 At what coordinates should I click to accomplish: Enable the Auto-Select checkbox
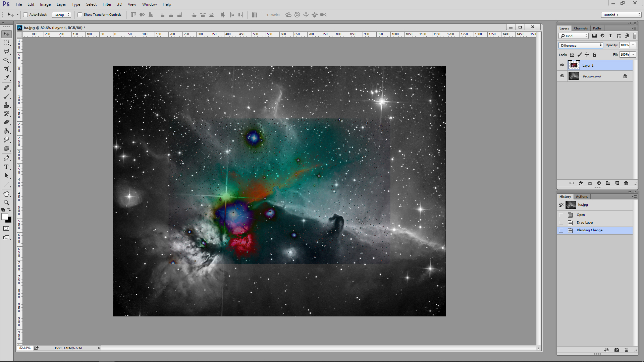click(x=25, y=15)
